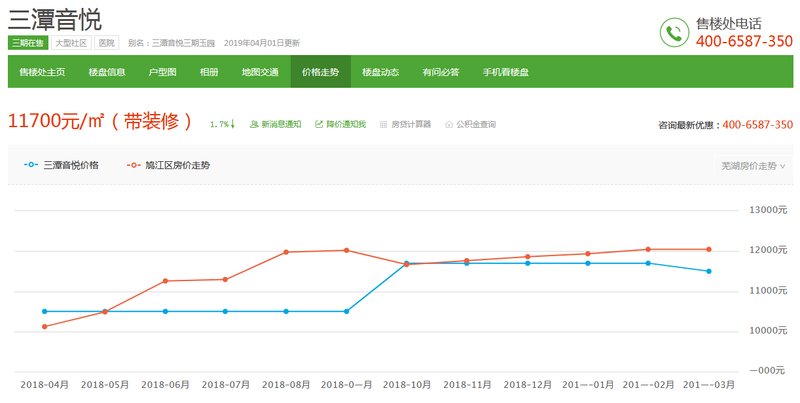Click the 降价通知我 share icon
The image size is (800, 403).
pyautogui.click(x=319, y=124)
